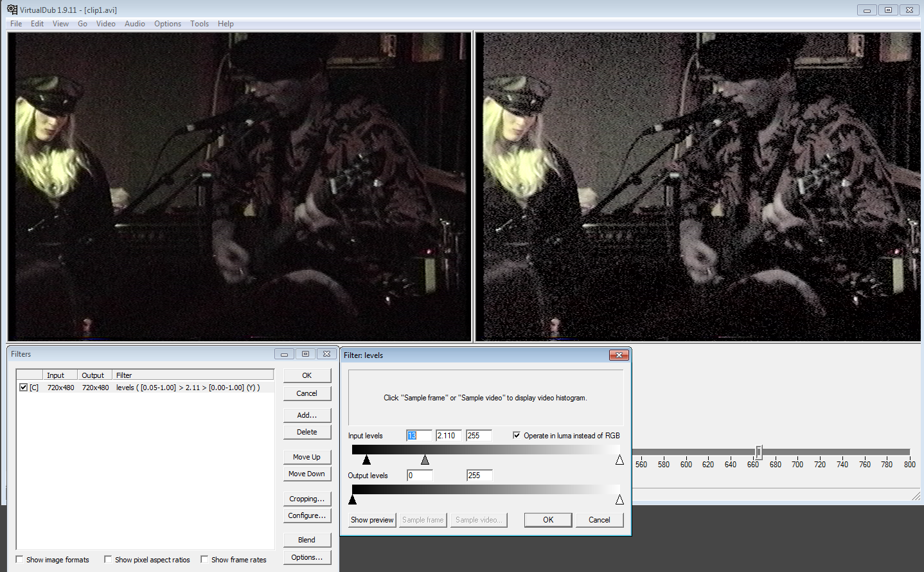This screenshot has width=924, height=572.
Task: Open the Tools menu
Action: pyautogui.click(x=199, y=24)
